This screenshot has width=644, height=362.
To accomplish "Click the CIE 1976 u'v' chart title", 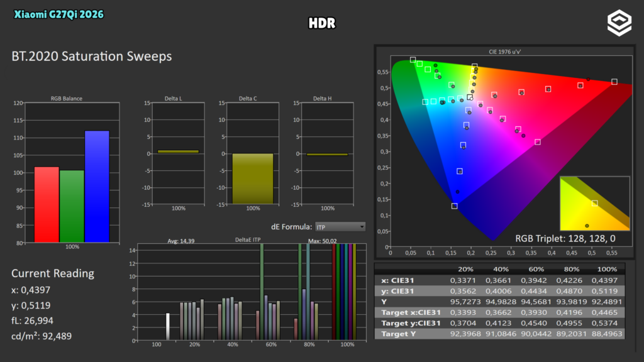I will (505, 52).
